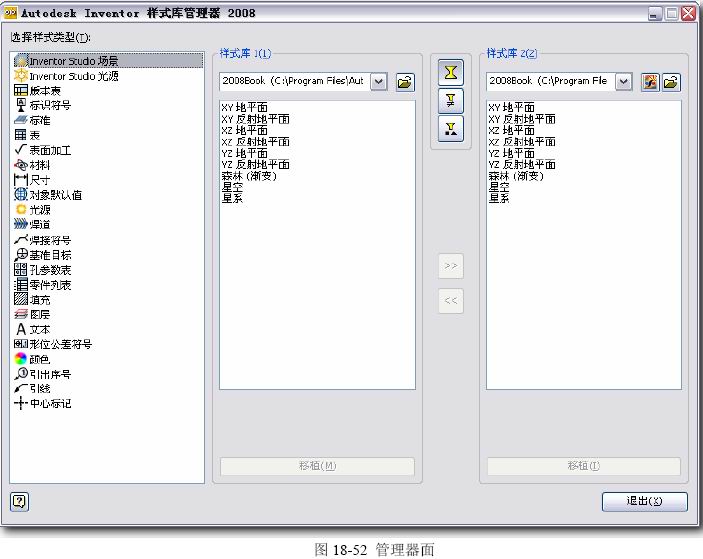The image size is (703, 559).
Task: Select XZ 地平面 in 样式库 1 list
Action: [244, 130]
